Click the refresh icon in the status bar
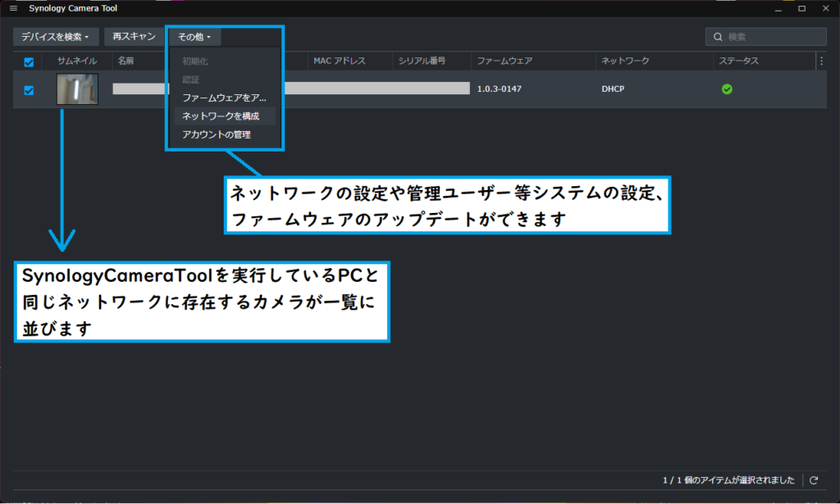 pyautogui.click(x=814, y=480)
